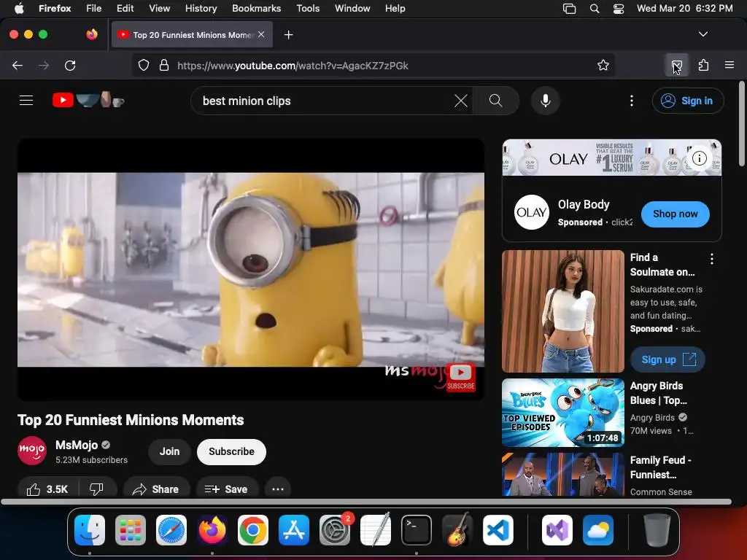Launch Safari from the dock

(171, 530)
